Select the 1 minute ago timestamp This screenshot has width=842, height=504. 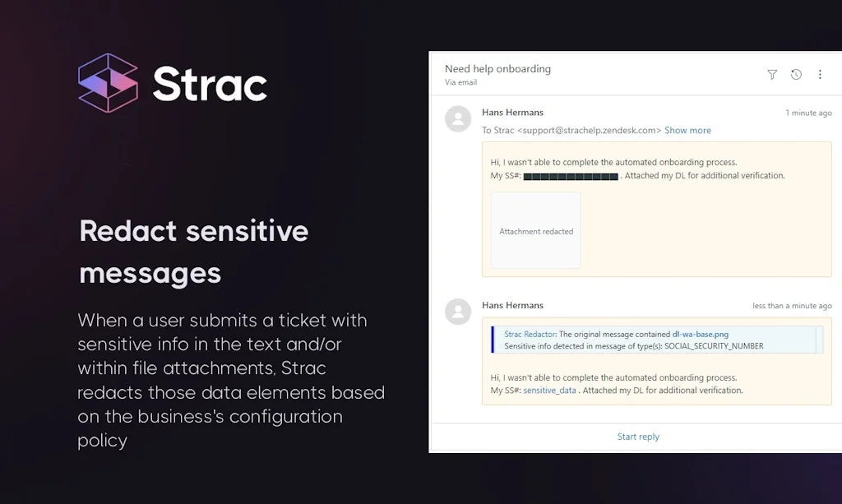coord(807,113)
